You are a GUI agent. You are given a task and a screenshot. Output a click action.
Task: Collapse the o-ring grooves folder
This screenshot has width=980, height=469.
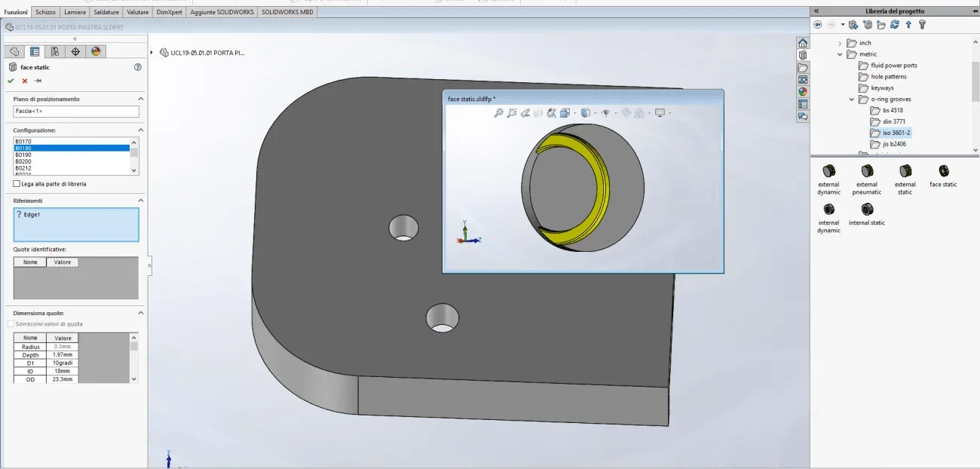(853, 99)
